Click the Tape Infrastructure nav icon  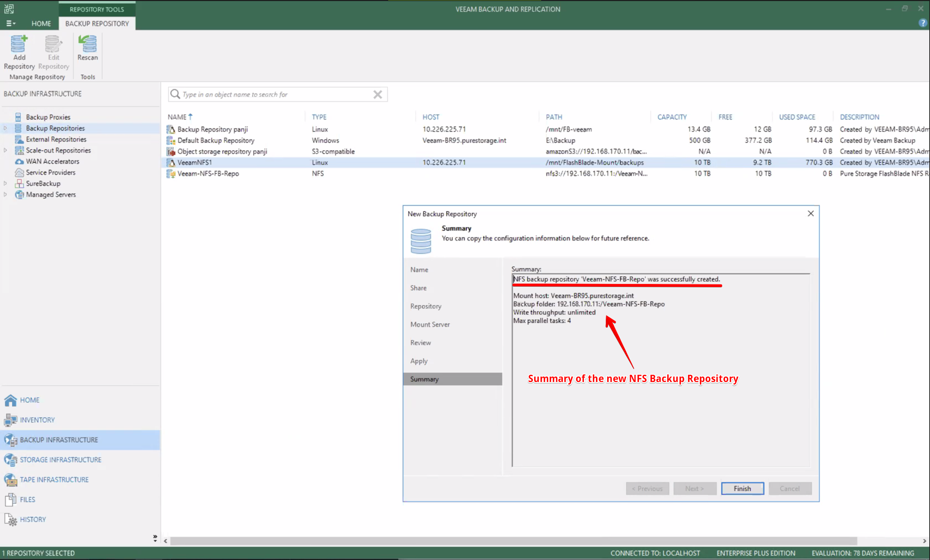pos(10,479)
